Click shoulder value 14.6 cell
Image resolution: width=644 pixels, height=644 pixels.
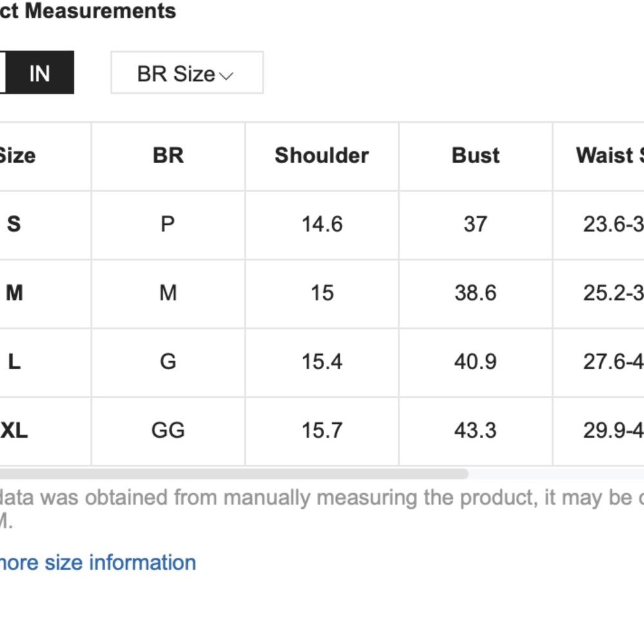coord(322,224)
